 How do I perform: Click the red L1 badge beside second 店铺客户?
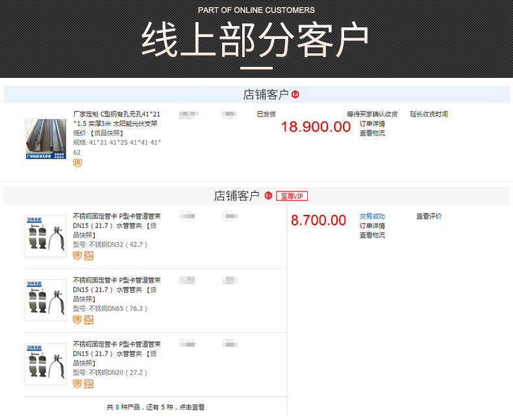268,195
